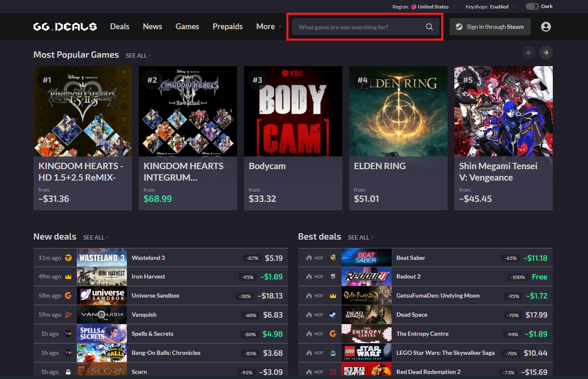
Task: Open the Deals navigation item
Action: click(x=120, y=27)
